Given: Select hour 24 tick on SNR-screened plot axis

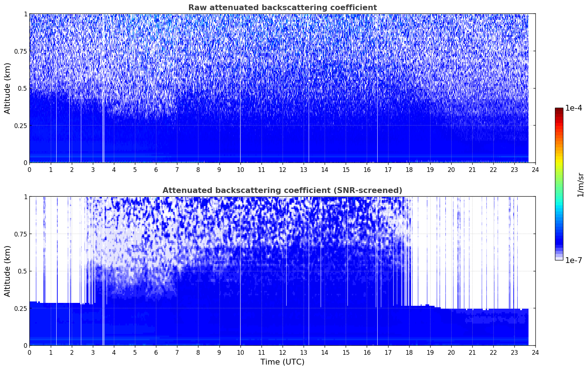Looking at the screenshot, I should 535,352.
